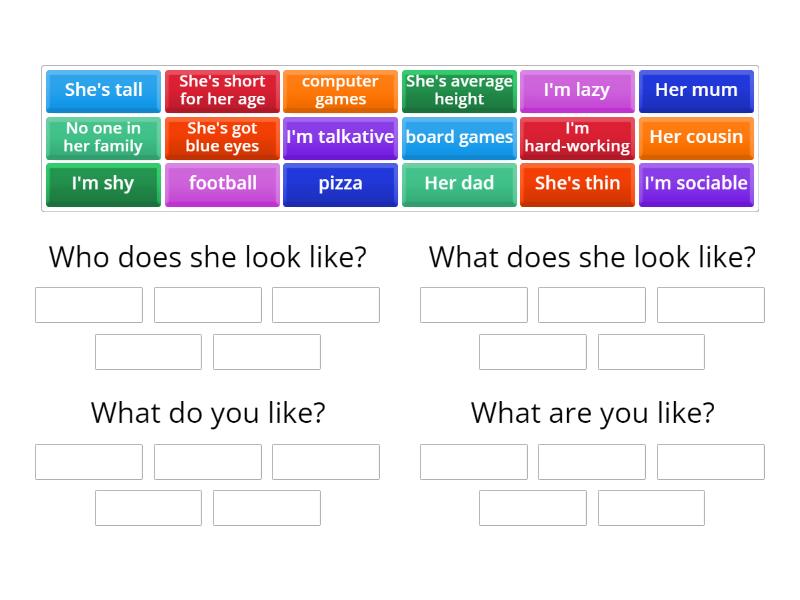Select the "I'm sociable" tile
800x600 pixels.
pos(696,184)
